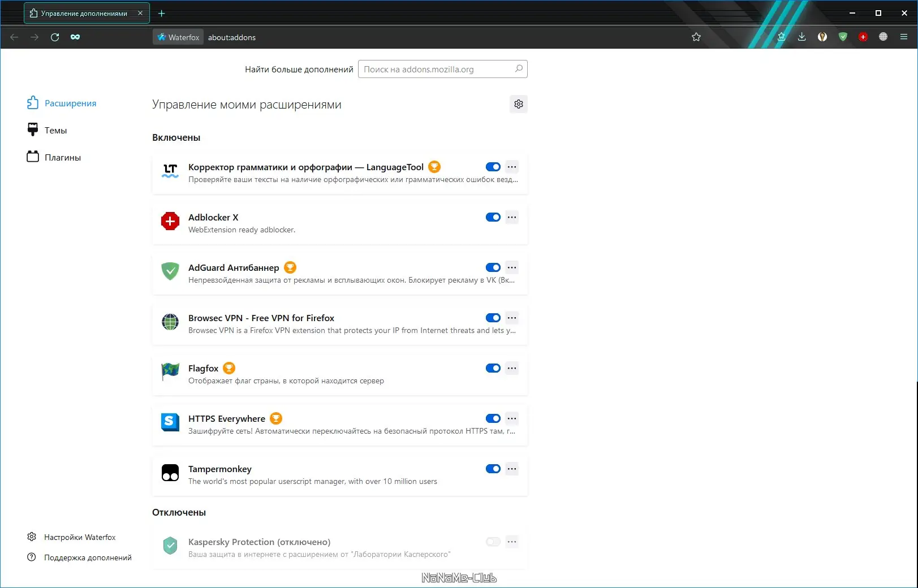Open the downloads panel
918x588 pixels.
point(802,37)
